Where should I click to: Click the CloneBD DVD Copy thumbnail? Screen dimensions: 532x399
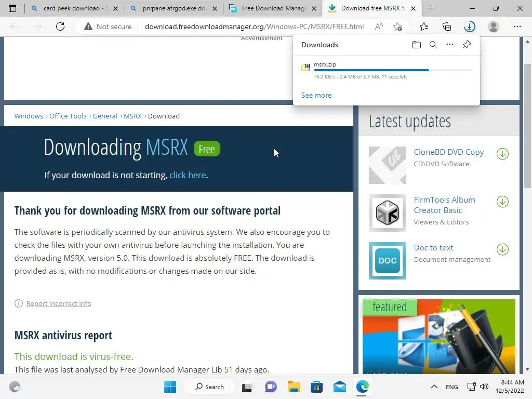[388, 165]
